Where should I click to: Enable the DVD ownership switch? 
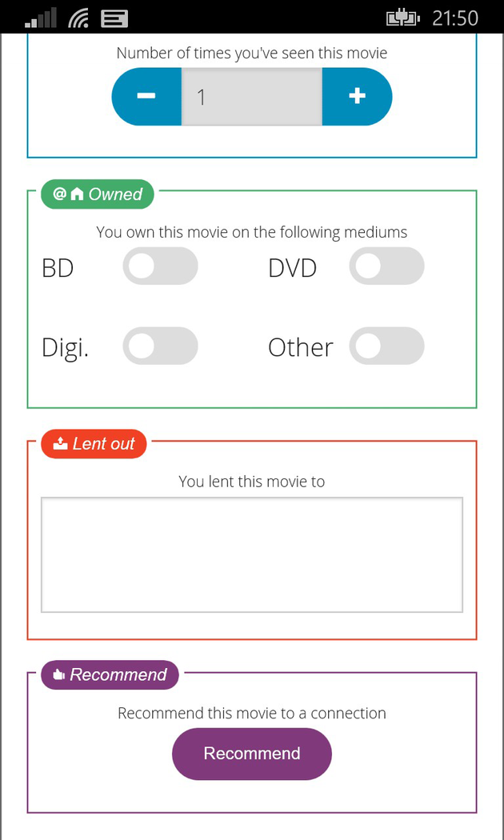pos(386,266)
